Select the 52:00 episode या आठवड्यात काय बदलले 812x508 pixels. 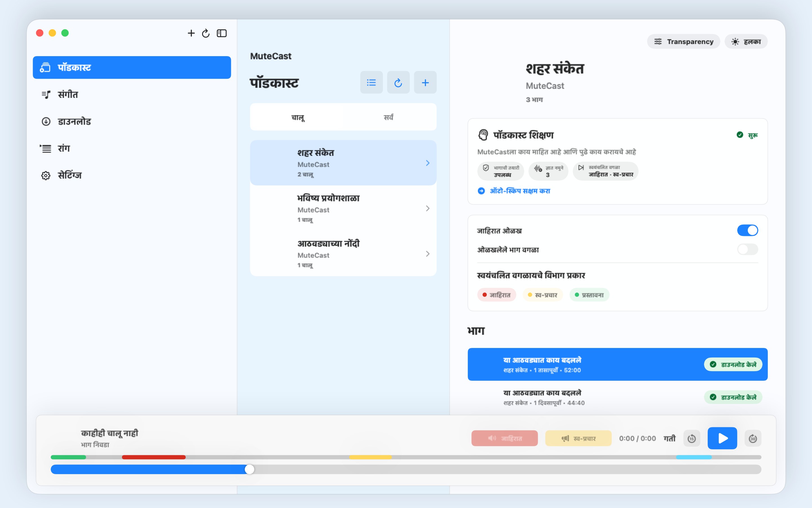point(617,364)
